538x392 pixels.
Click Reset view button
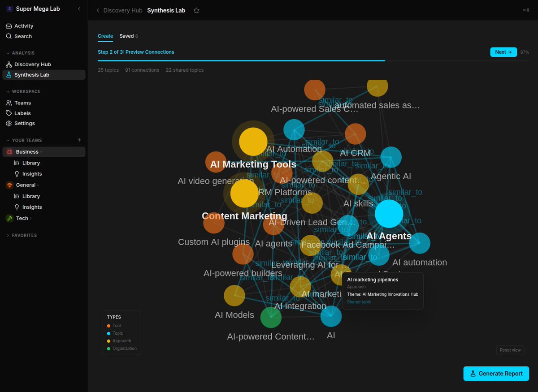510,350
